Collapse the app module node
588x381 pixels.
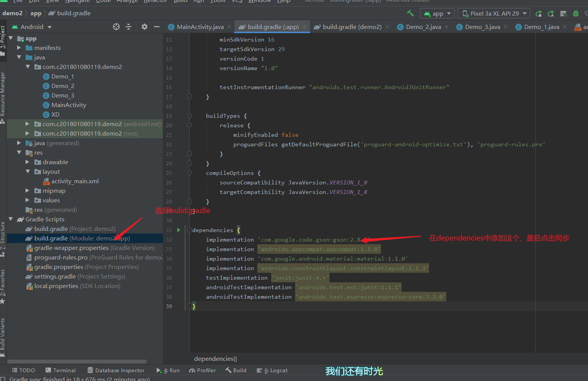pos(11,38)
